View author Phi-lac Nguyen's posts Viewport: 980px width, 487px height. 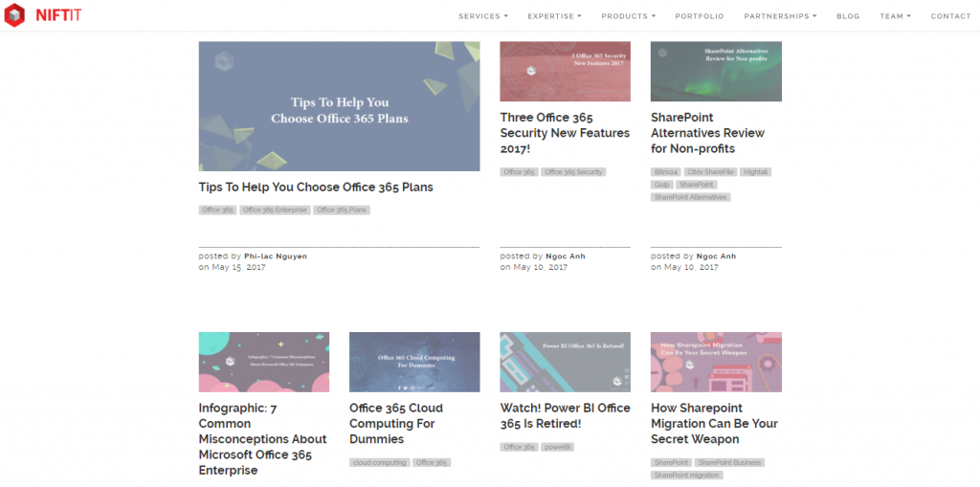coord(276,256)
